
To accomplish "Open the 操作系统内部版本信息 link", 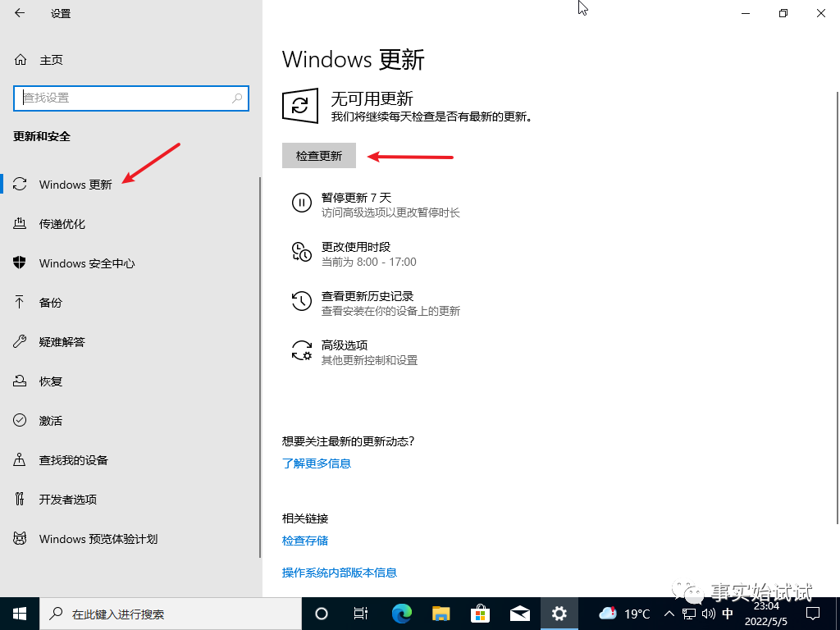I will point(340,573).
